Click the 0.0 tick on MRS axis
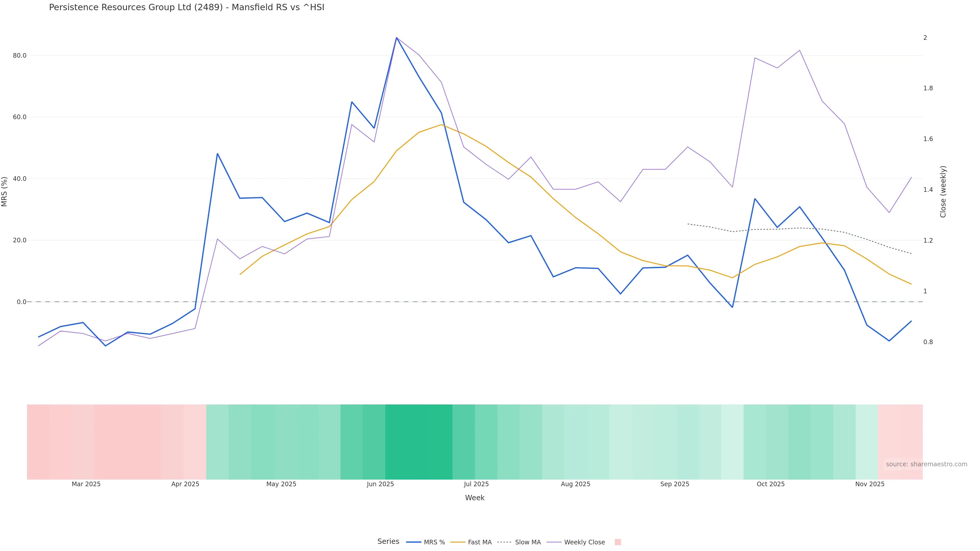980x551 pixels. click(21, 302)
